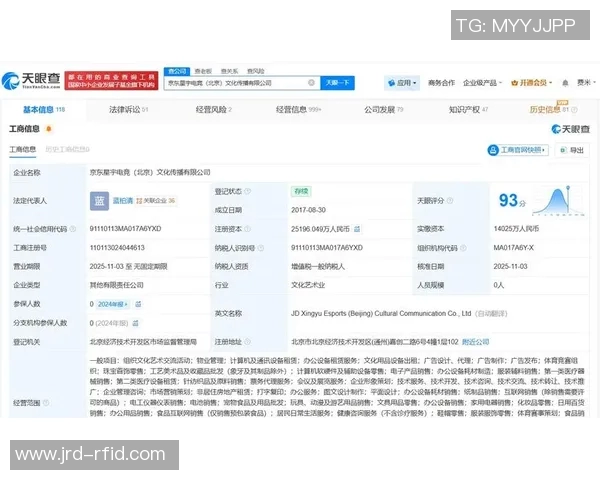Image resolution: width=600 pixels, height=480 pixels.
Task: Open help icon next to 统一社会信用代码
Action: (x=73, y=229)
